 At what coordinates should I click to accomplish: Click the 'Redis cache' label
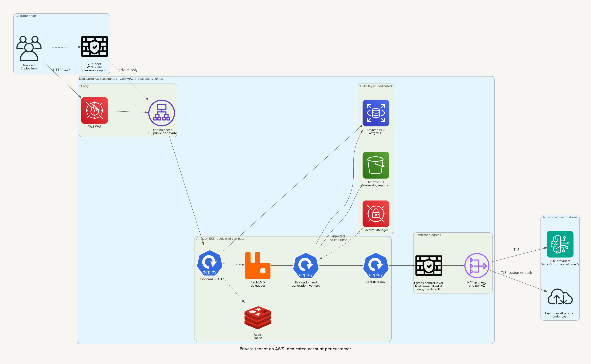point(258,336)
